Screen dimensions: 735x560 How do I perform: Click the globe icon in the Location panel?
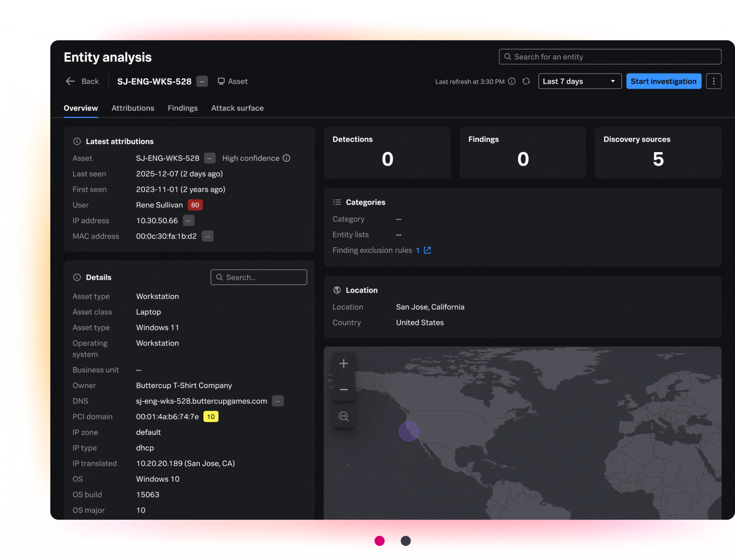click(336, 290)
